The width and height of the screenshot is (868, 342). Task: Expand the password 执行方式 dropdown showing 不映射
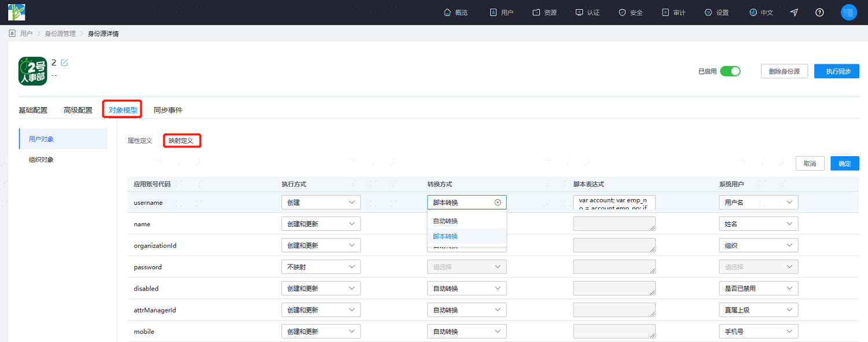[x=321, y=267]
